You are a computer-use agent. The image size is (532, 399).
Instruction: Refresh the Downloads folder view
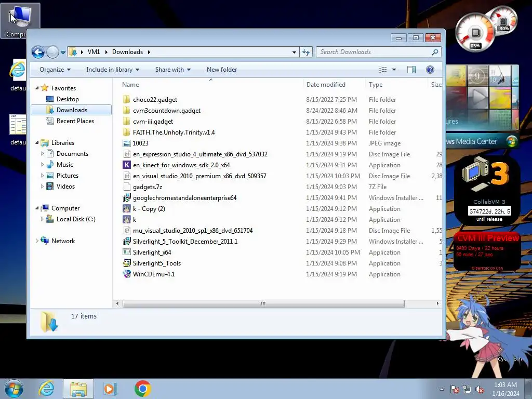click(x=306, y=52)
